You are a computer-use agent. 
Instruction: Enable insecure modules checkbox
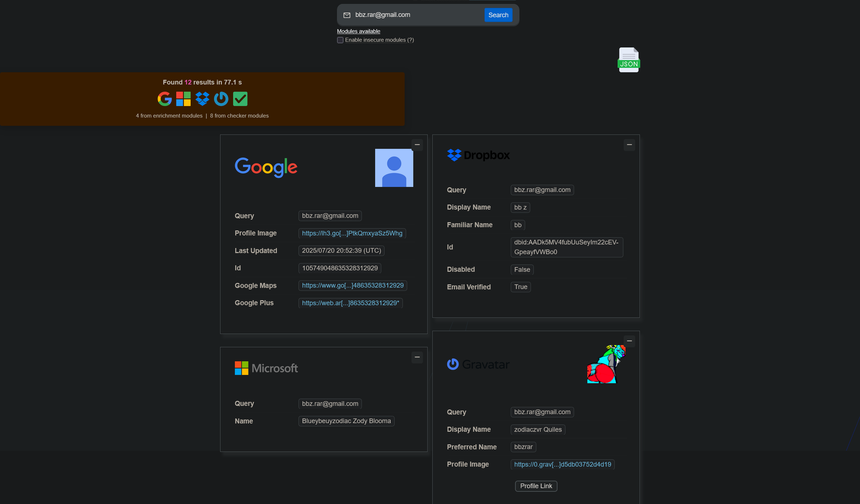(x=340, y=40)
